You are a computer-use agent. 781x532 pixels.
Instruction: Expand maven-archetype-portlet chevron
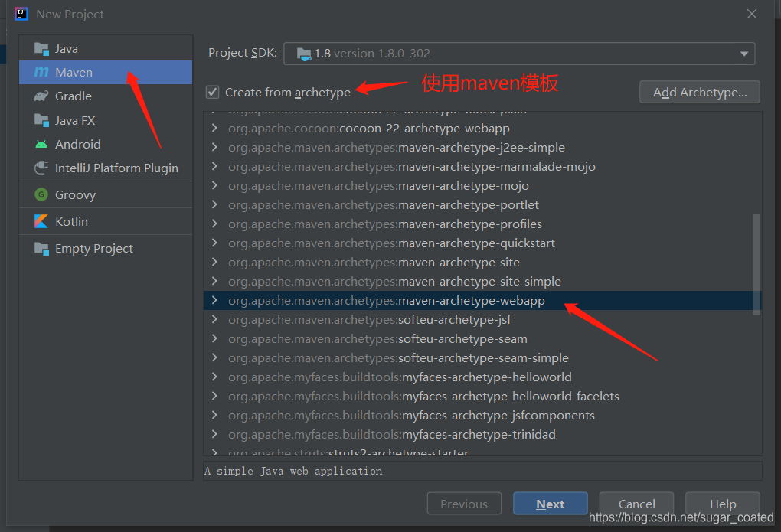coord(214,204)
